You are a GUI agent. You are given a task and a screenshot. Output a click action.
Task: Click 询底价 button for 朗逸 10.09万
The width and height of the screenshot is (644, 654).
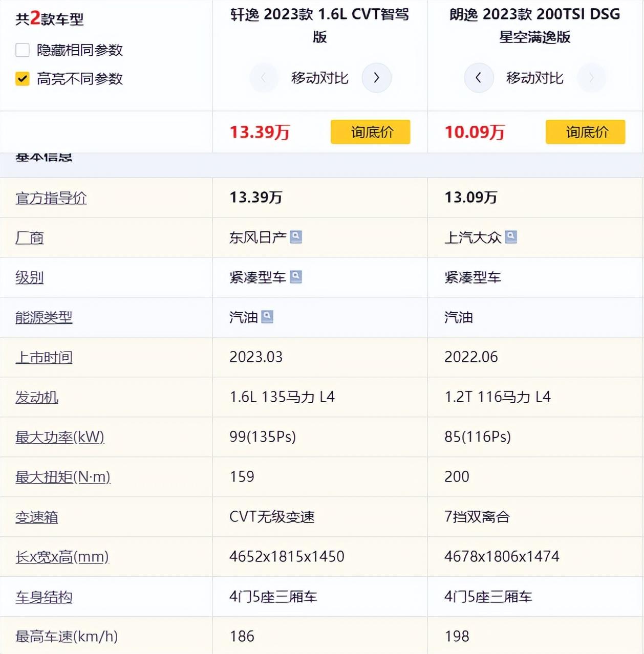(585, 132)
